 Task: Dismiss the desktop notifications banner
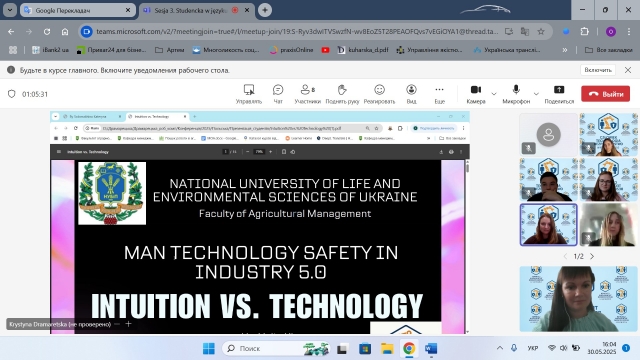[628, 70]
